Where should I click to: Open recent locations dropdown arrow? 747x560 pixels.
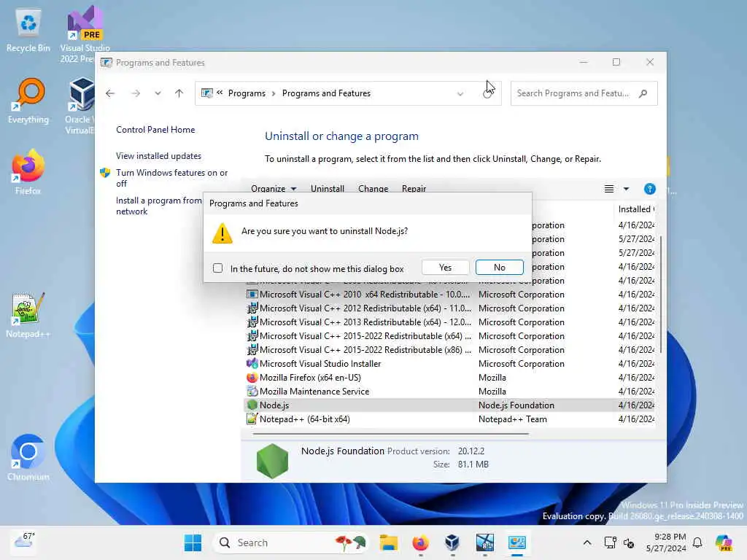pyautogui.click(x=158, y=93)
